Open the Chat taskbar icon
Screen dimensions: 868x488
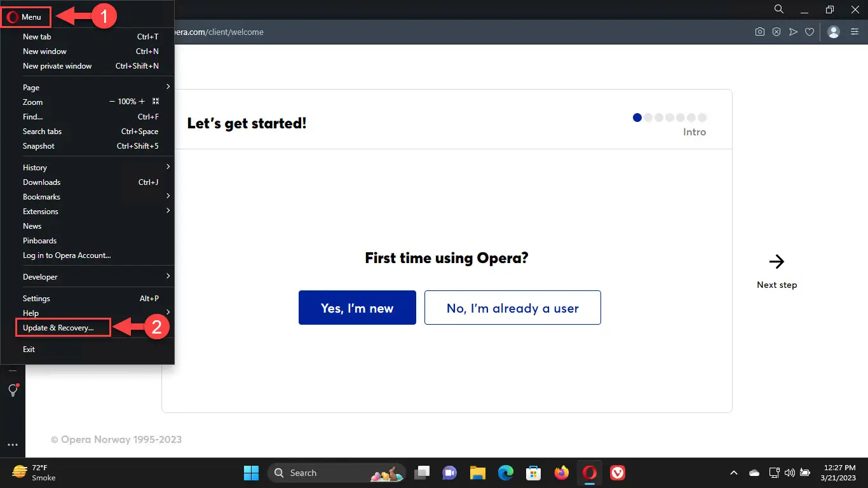pyautogui.click(x=450, y=473)
